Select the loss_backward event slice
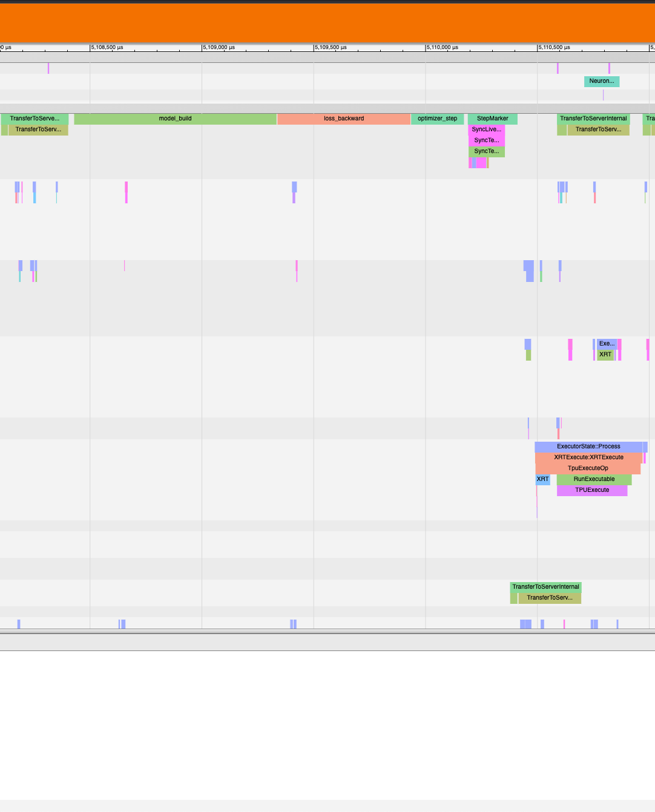The width and height of the screenshot is (655, 812). [343, 119]
